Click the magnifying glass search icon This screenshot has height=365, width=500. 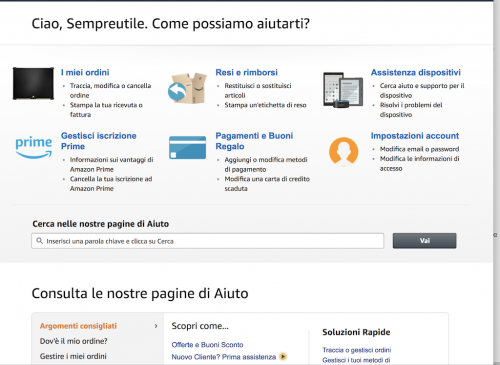(39, 241)
